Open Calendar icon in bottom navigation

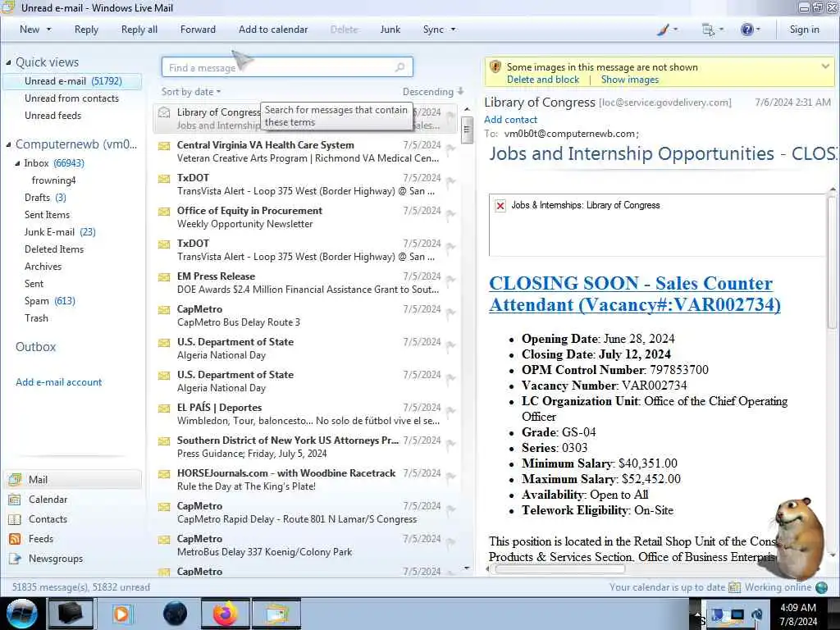point(15,500)
